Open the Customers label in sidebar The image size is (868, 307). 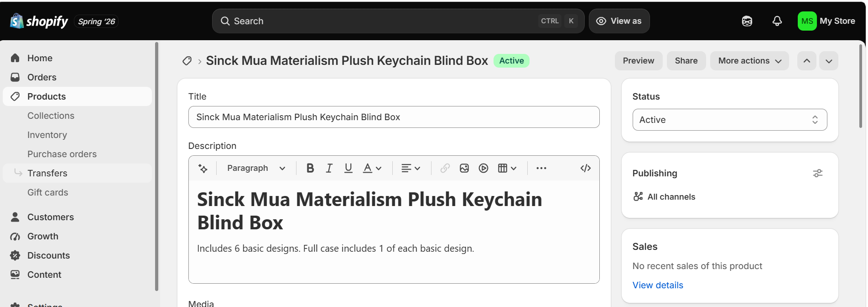click(x=51, y=217)
